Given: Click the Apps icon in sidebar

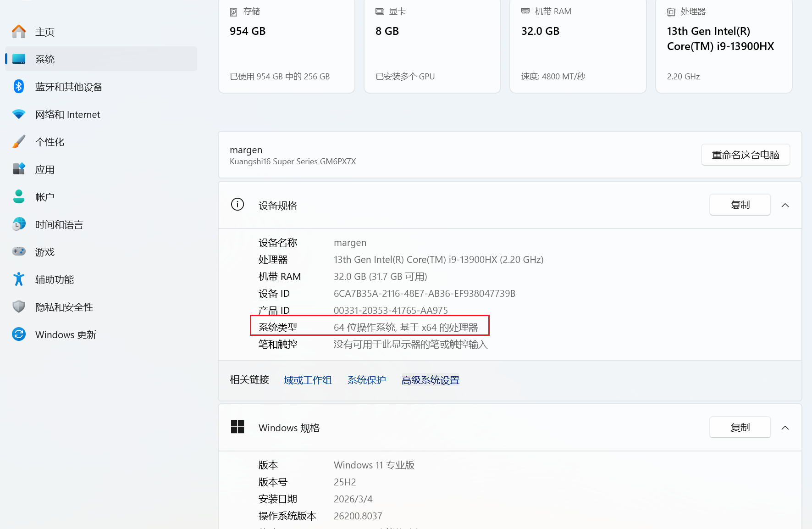Looking at the screenshot, I should tap(19, 169).
